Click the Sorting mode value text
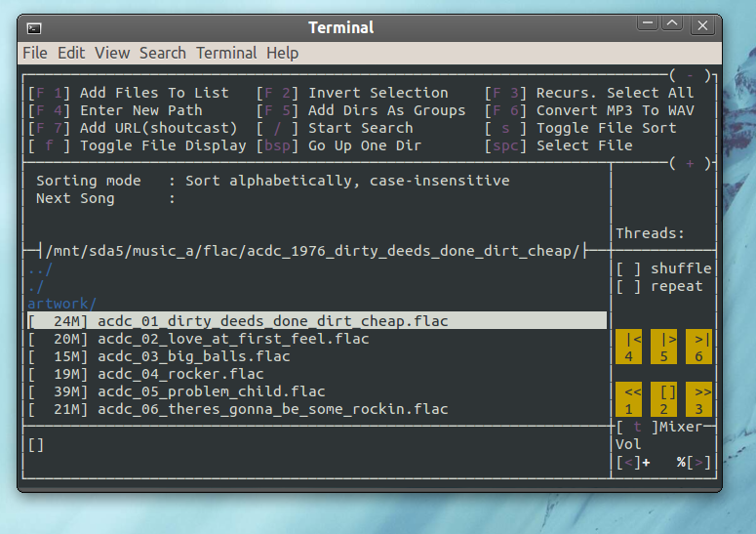The height and width of the screenshot is (534, 756). [347, 181]
